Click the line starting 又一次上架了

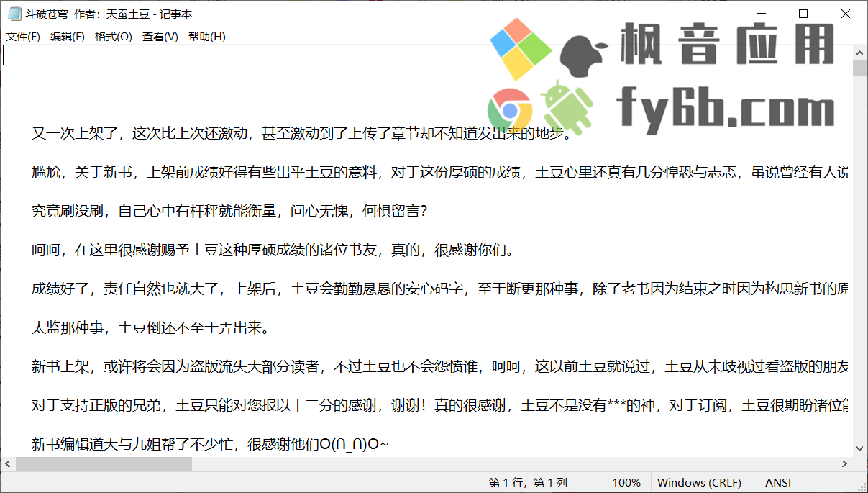coord(301,133)
